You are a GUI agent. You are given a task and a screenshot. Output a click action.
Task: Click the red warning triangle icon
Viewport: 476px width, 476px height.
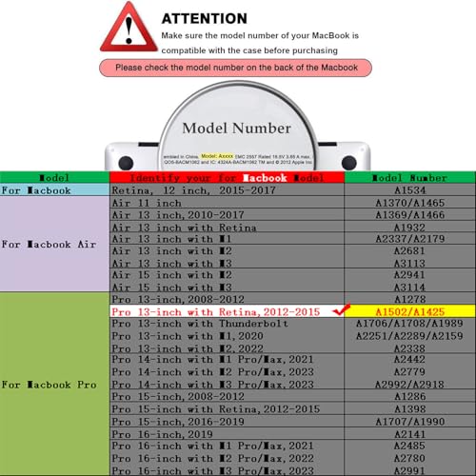tap(129, 28)
